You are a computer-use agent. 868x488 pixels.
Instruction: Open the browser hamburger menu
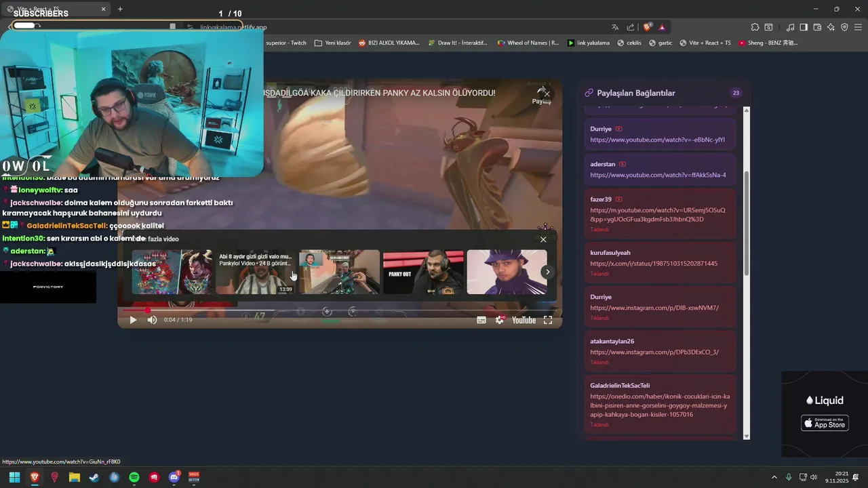pos(858,27)
